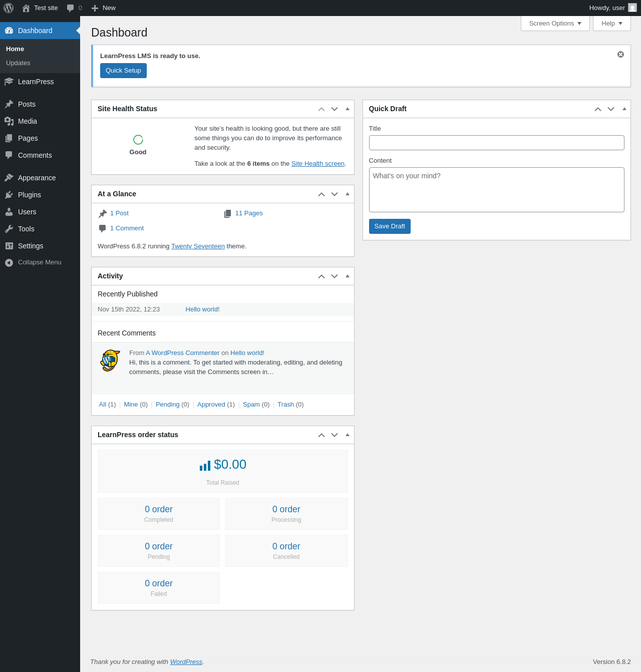Dismiss the LearnPress ready notice

(x=620, y=55)
